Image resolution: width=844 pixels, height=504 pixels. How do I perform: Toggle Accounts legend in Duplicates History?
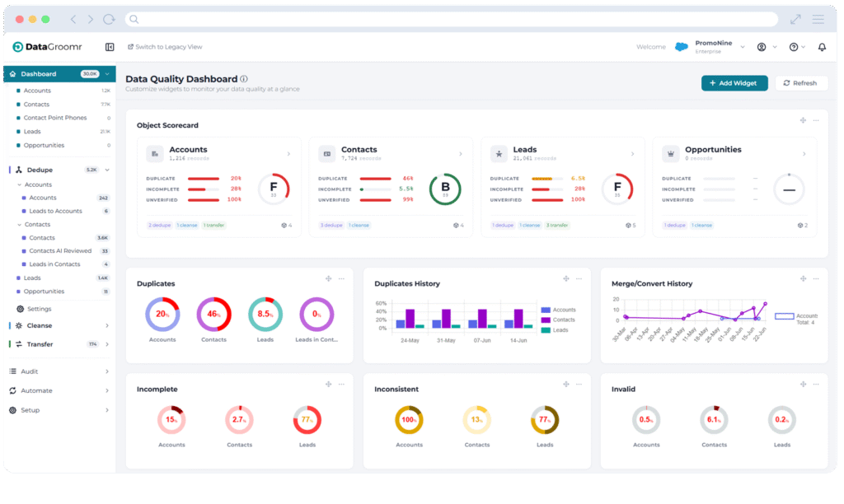point(558,310)
